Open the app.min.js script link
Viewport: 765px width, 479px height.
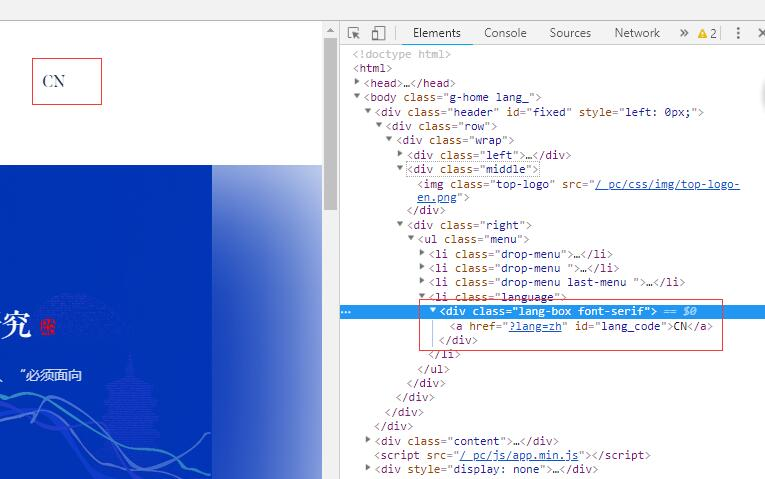[519, 455]
